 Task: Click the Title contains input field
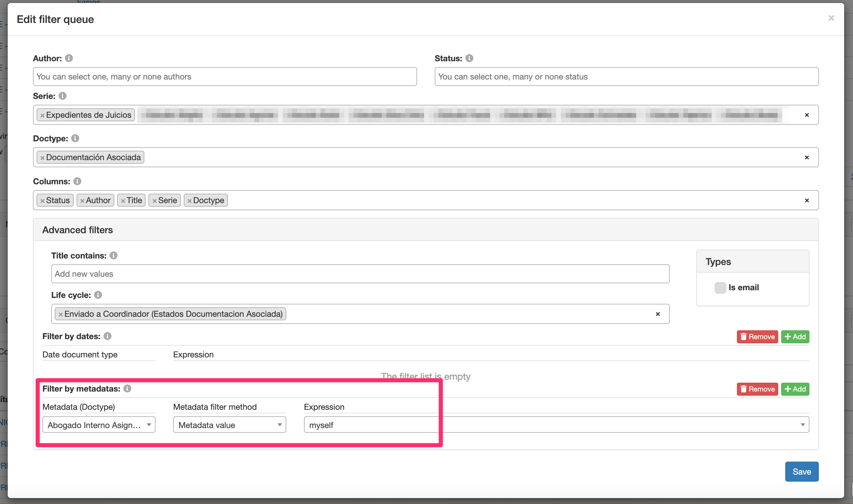360,274
